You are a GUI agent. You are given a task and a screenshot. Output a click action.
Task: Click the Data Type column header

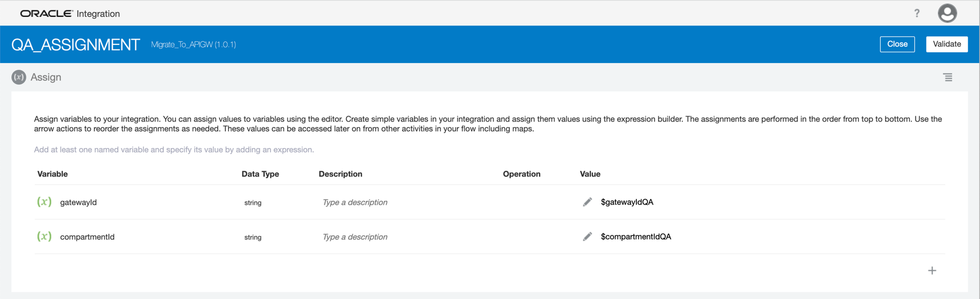260,174
